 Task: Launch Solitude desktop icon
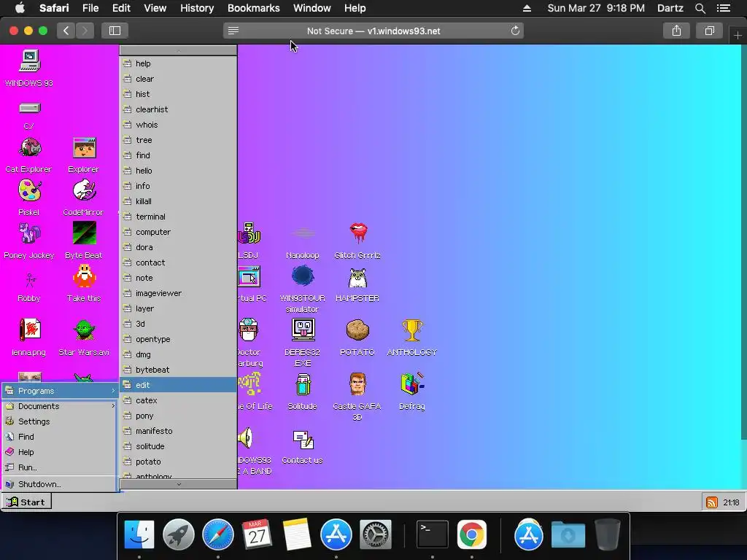tap(303, 392)
